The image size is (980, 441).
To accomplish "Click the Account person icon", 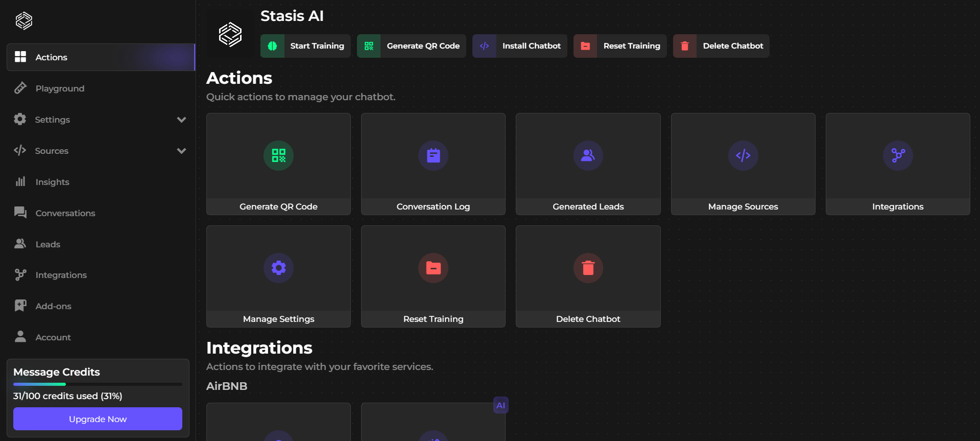I will pos(20,337).
